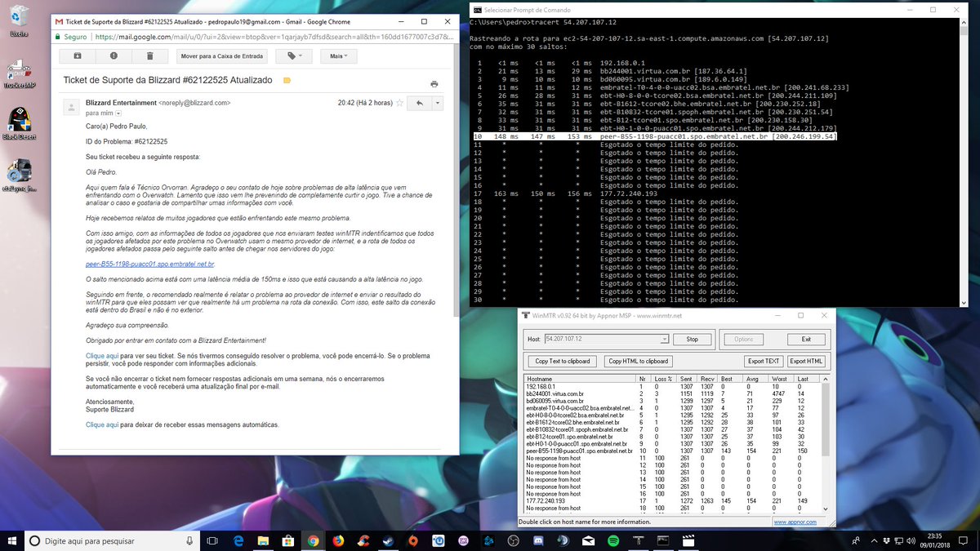Delete the email with trash icon
Viewport: 980px width, 551px height.
pos(150,56)
